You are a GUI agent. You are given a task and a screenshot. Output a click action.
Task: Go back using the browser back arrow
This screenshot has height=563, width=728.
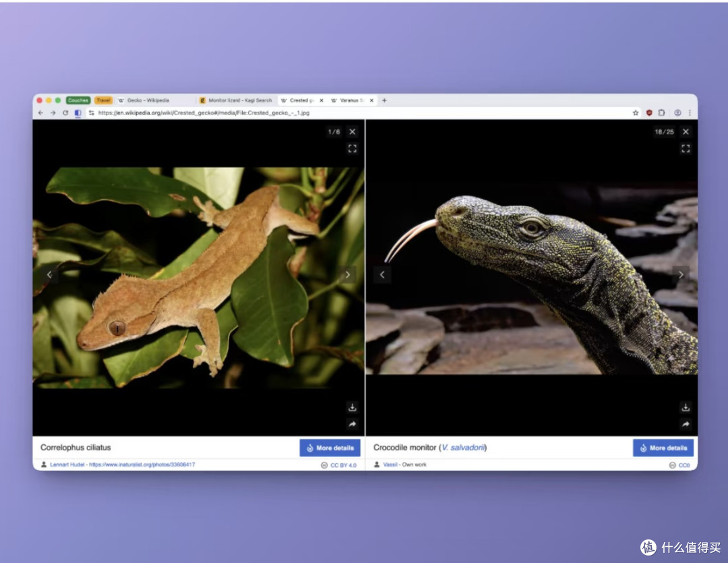click(x=41, y=113)
